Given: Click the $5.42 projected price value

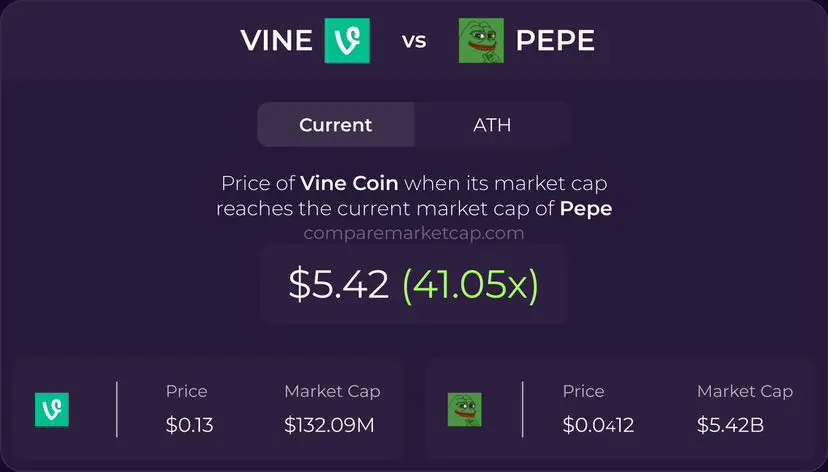Looking at the screenshot, I should pos(338,285).
